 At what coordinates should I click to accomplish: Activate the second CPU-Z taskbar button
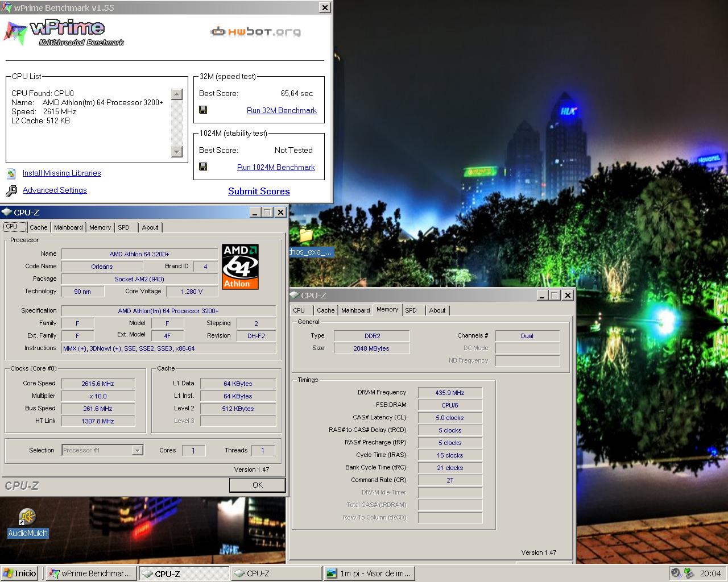(276, 573)
